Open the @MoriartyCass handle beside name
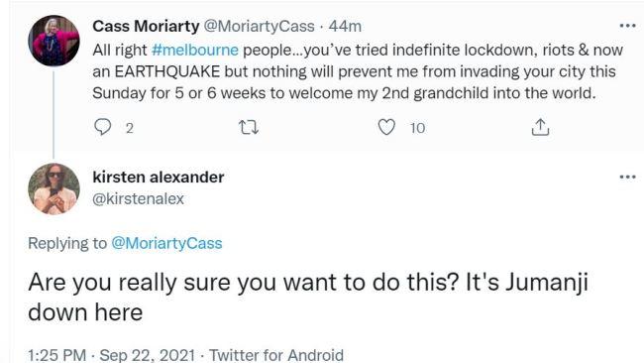Image resolution: width=644 pixels, height=363 pixels. (260, 27)
